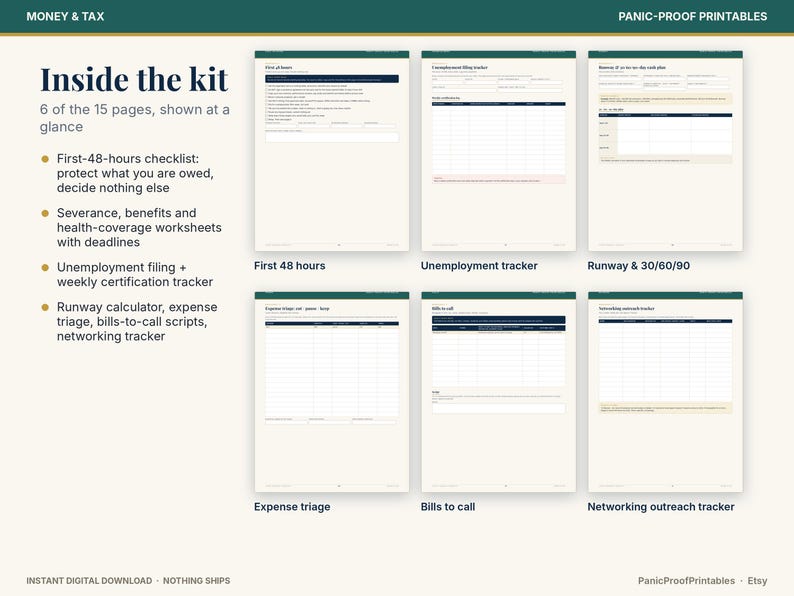Click the 'PanicProofPrintables' footer shop name
Screen dimensions: 794x596
tap(686, 581)
